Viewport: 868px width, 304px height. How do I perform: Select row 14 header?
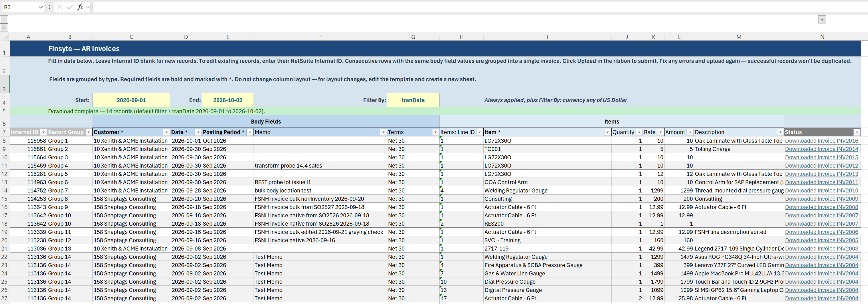[x=4, y=190]
